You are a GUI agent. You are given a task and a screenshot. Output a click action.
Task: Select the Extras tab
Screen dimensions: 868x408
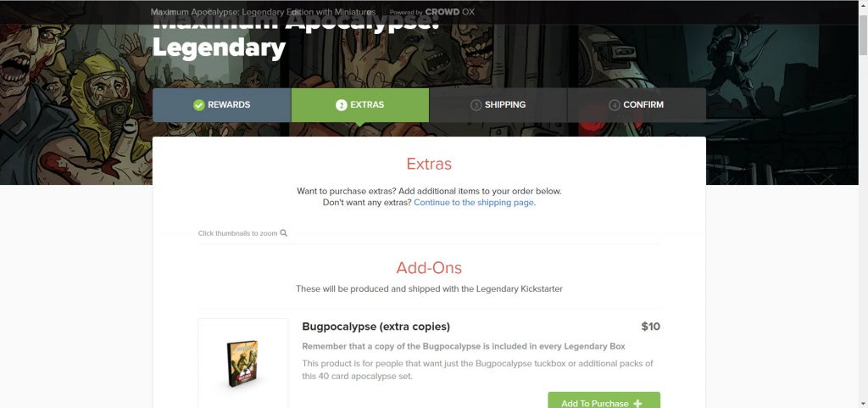click(359, 104)
